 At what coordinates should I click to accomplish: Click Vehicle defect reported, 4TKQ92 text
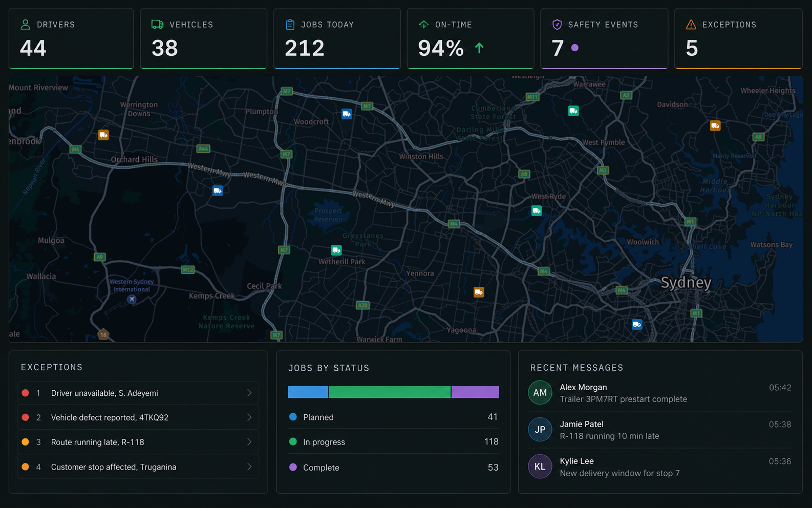(110, 418)
